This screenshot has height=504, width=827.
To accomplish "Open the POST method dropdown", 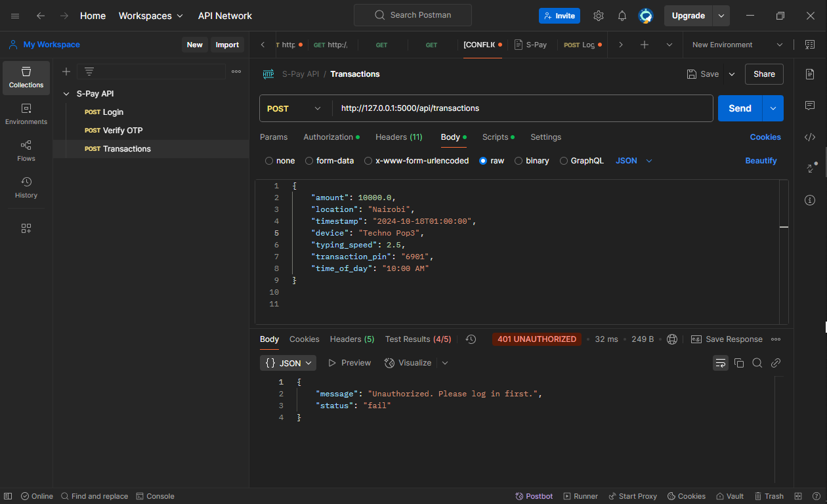I will [x=294, y=108].
